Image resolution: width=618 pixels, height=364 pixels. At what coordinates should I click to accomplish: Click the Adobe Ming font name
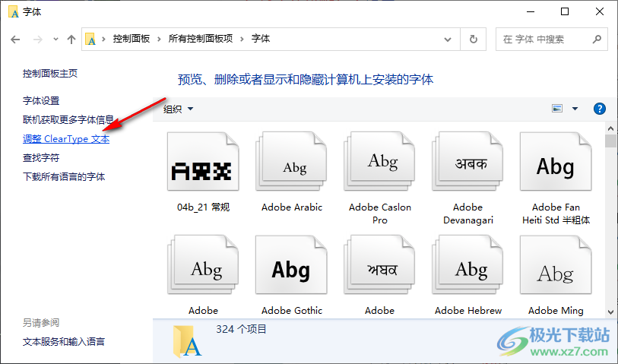pyautogui.click(x=556, y=310)
